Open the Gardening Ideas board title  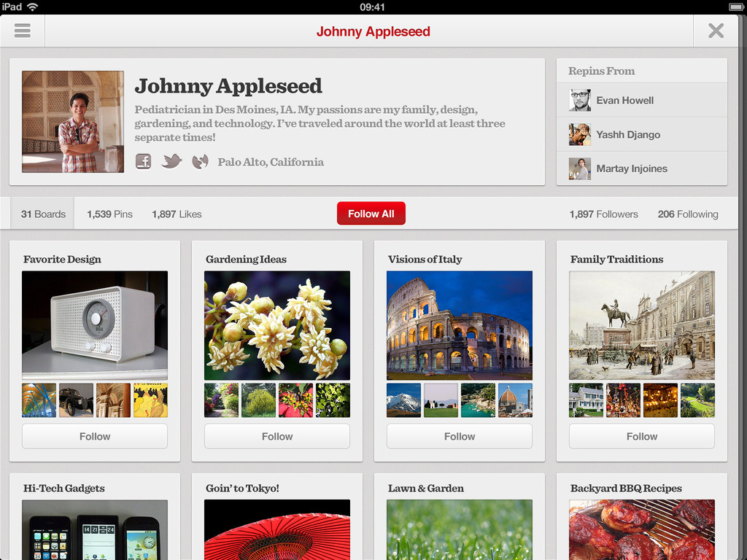[x=247, y=260]
